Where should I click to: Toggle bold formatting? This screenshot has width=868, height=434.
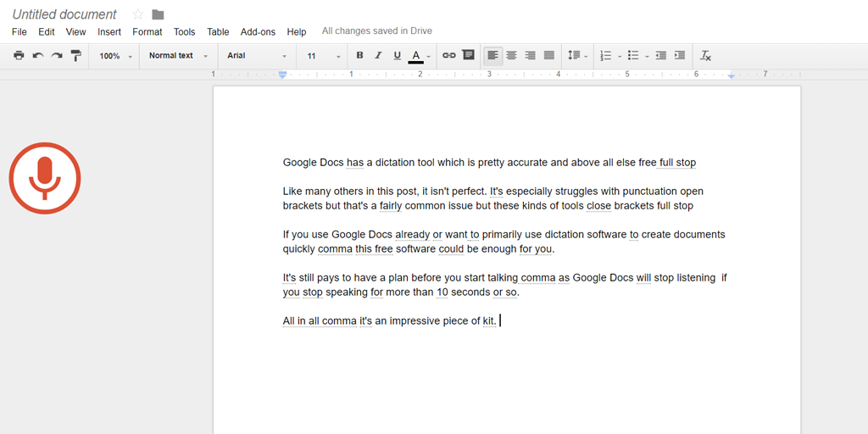click(359, 55)
